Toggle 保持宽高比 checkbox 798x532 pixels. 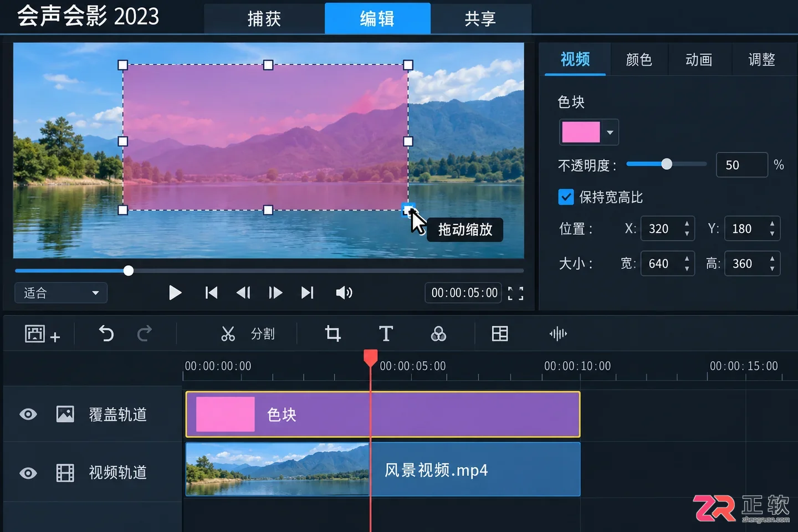(566, 197)
